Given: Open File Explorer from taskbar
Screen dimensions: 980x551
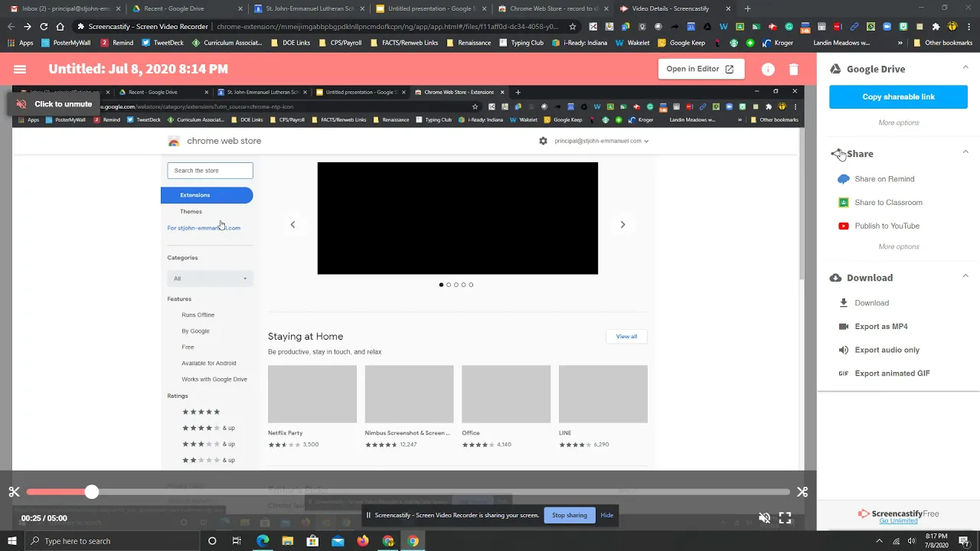Looking at the screenshot, I should [x=288, y=541].
